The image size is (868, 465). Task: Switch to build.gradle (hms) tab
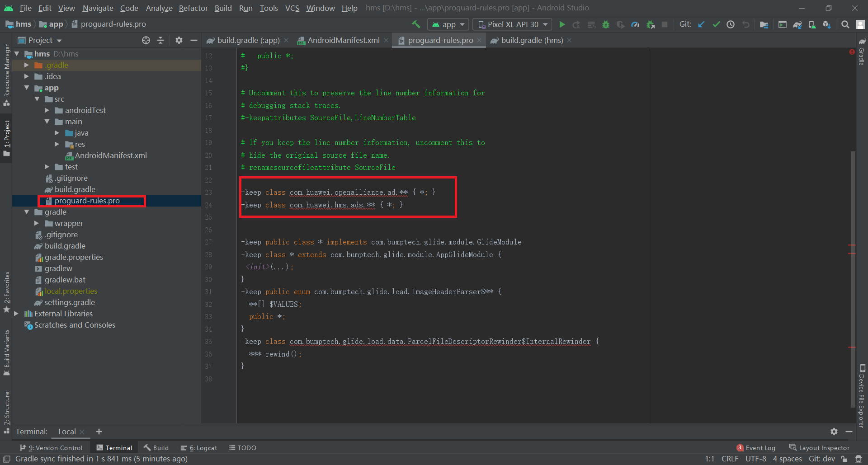(x=532, y=40)
